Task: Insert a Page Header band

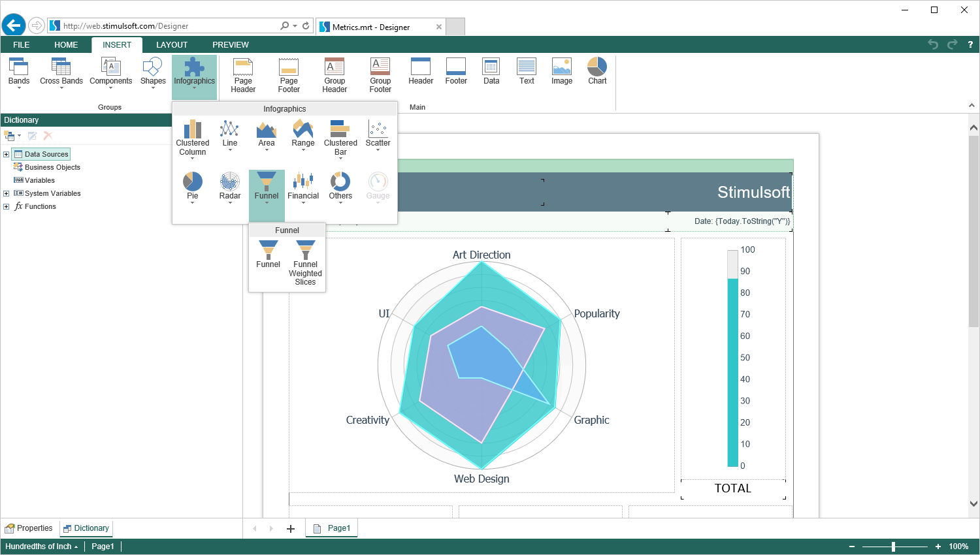Action: (x=243, y=76)
